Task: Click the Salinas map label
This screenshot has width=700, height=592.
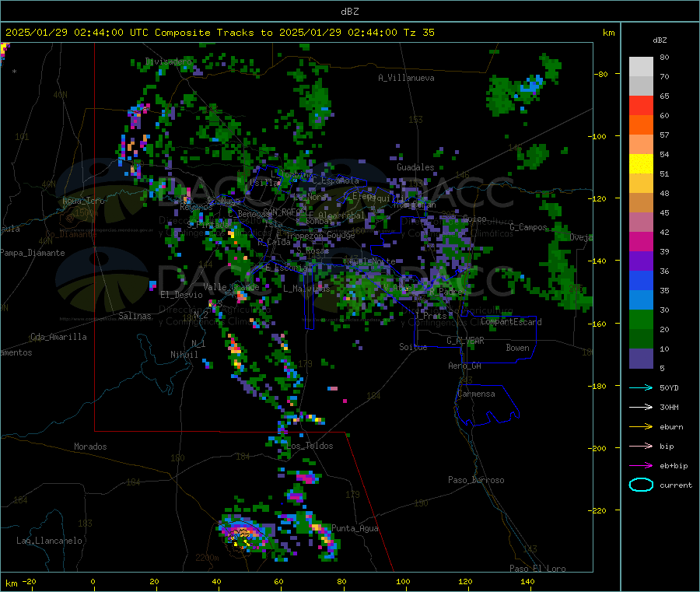Action: [x=135, y=316]
